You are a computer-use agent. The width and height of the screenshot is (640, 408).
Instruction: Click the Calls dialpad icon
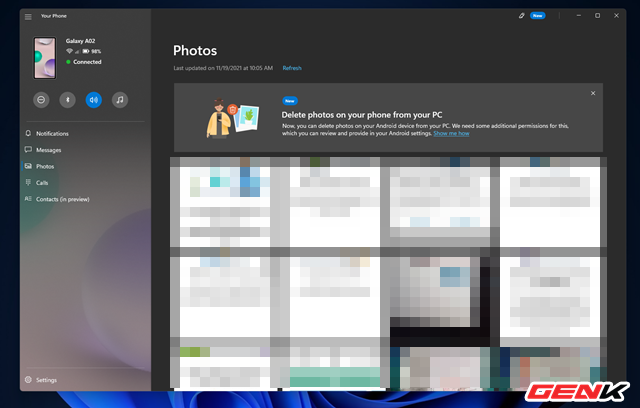tap(28, 182)
